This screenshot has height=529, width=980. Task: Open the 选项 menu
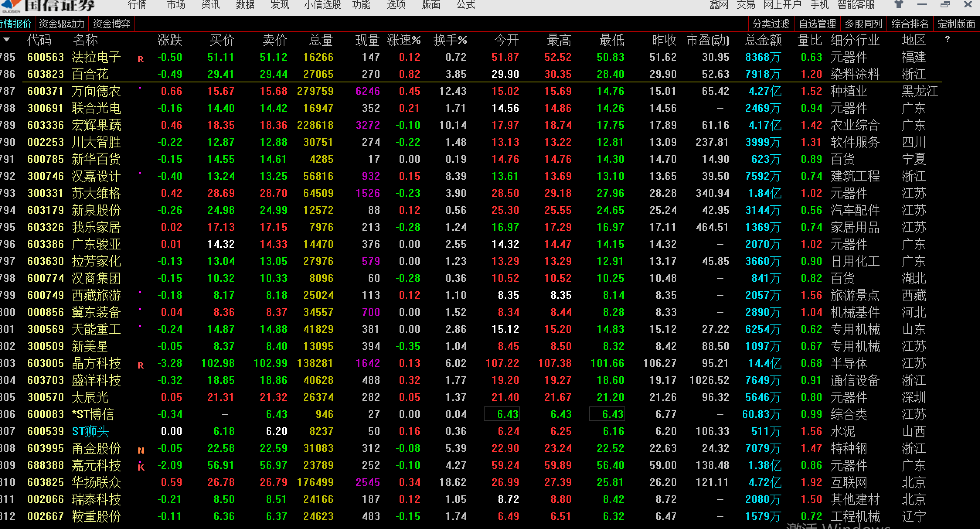point(396,5)
